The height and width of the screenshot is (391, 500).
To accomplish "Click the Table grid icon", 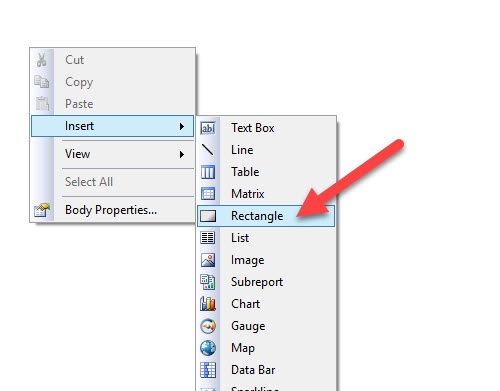I will [208, 172].
